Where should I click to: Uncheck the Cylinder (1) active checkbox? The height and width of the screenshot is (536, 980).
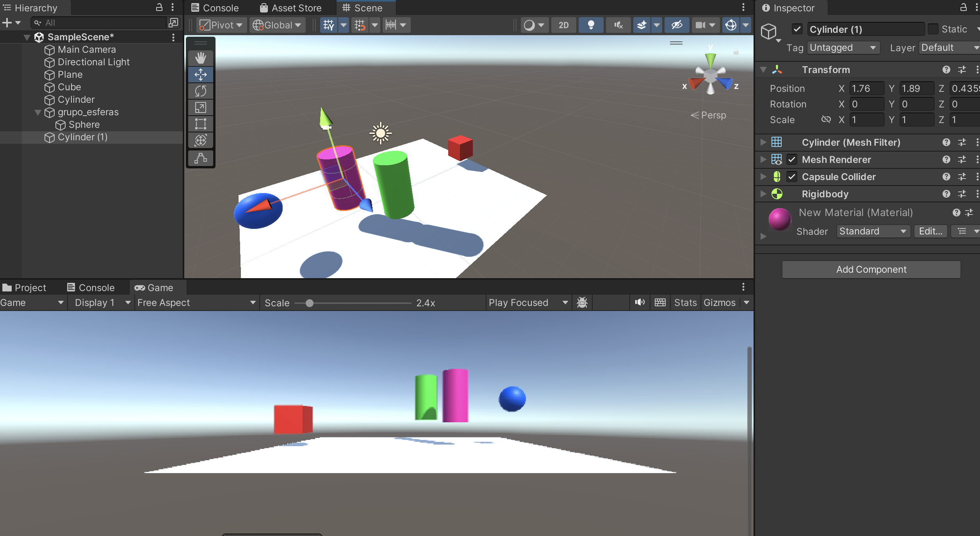pyautogui.click(x=797, y=29)
